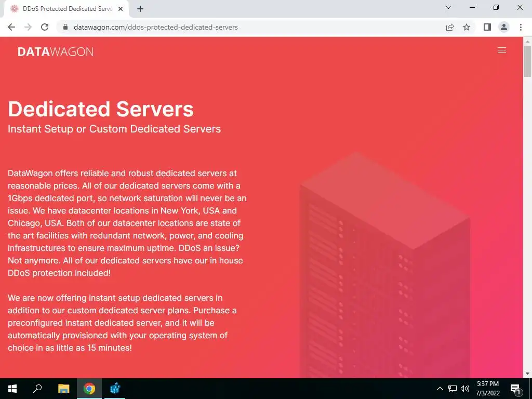The height and width of the screenshot is (399, 532).
Task: Go back to the previous page
Action: pos(11,27)
